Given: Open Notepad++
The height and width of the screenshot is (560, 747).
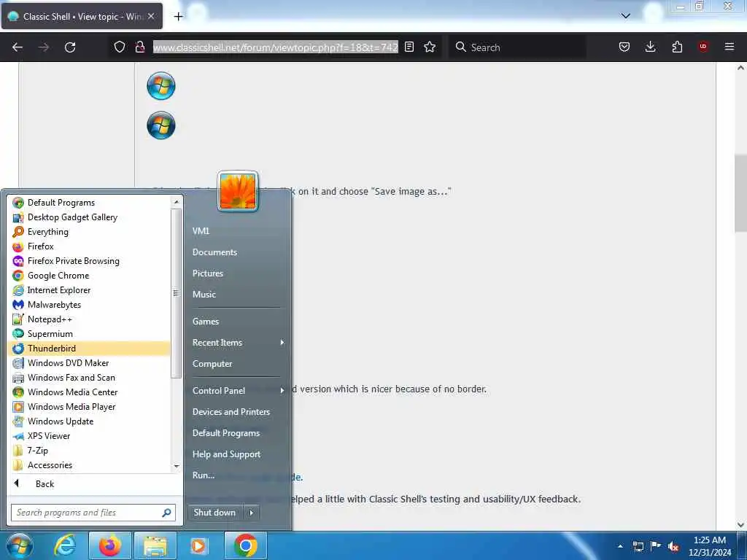Looking at the screenshot, I should (x=89, y=319).
